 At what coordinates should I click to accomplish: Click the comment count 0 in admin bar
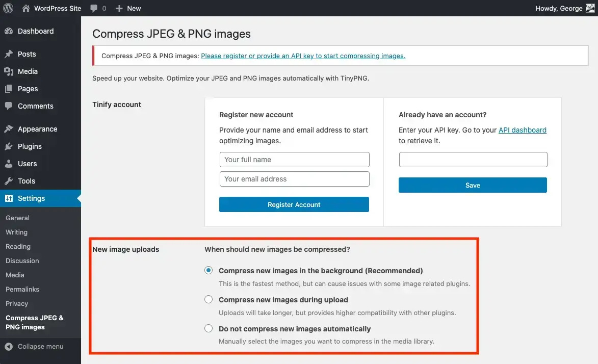pos(104,8)
